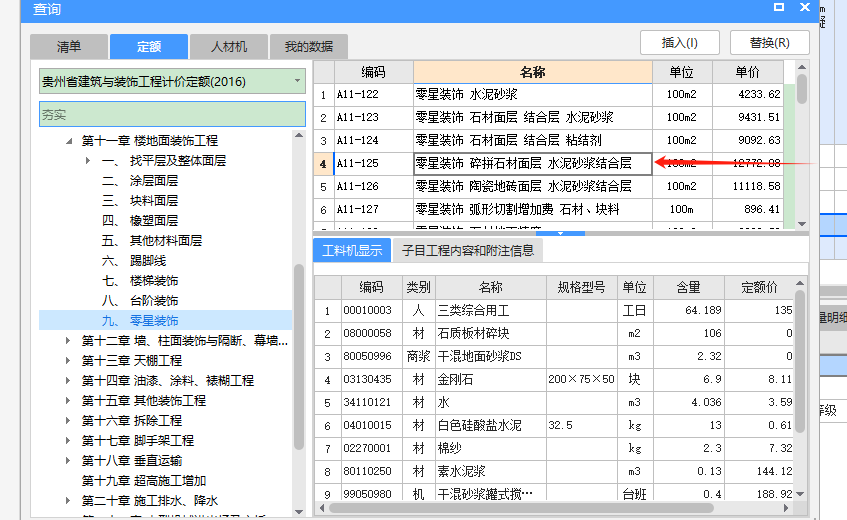Expand 第十七章 脚手架工程 node

coord(68,441)
